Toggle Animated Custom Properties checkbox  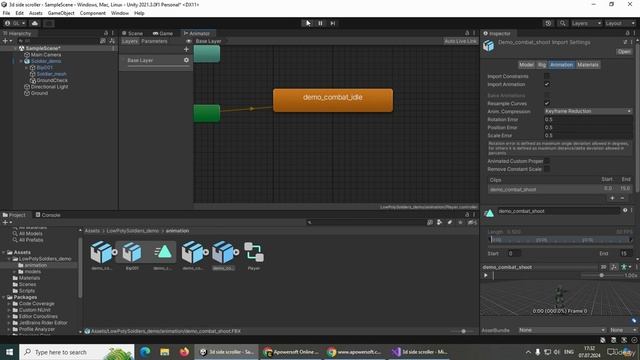tap(547, 161)
